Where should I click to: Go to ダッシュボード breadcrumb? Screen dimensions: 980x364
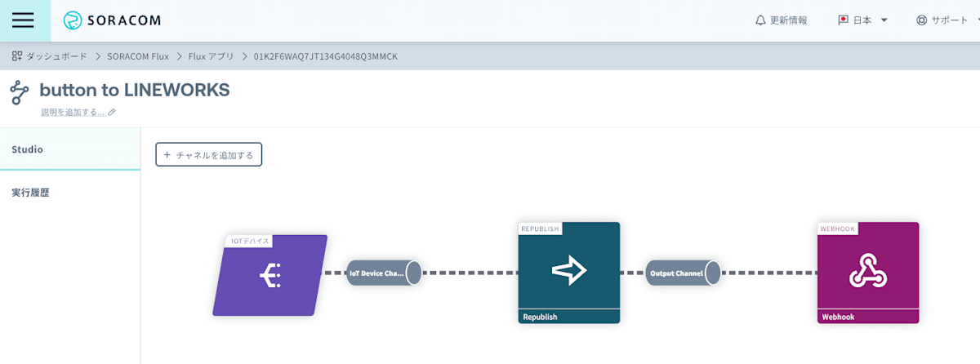56,56
